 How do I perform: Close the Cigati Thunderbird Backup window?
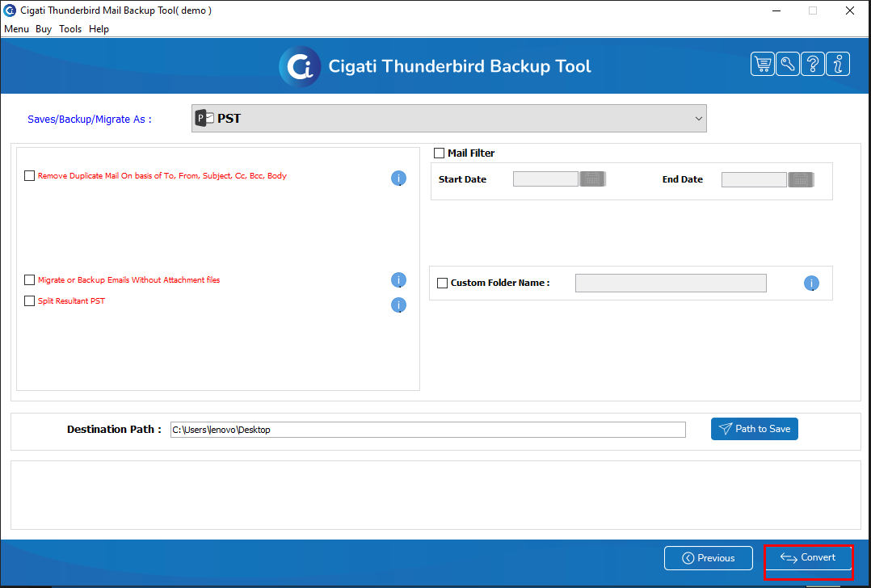point(850,10)
